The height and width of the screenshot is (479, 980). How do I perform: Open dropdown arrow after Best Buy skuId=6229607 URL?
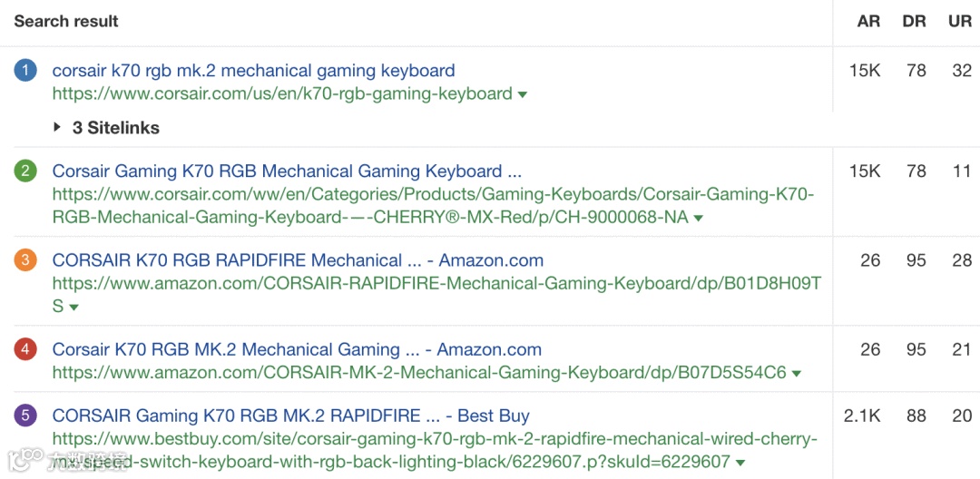pyautogui.click(x=740, y=463)
